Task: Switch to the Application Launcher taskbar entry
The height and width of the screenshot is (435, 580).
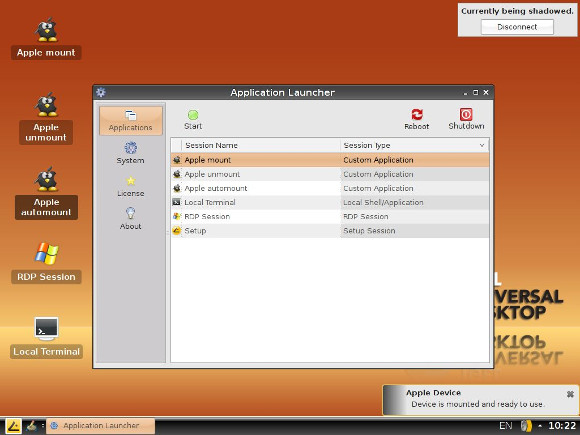Action: (x=101, y=426)
